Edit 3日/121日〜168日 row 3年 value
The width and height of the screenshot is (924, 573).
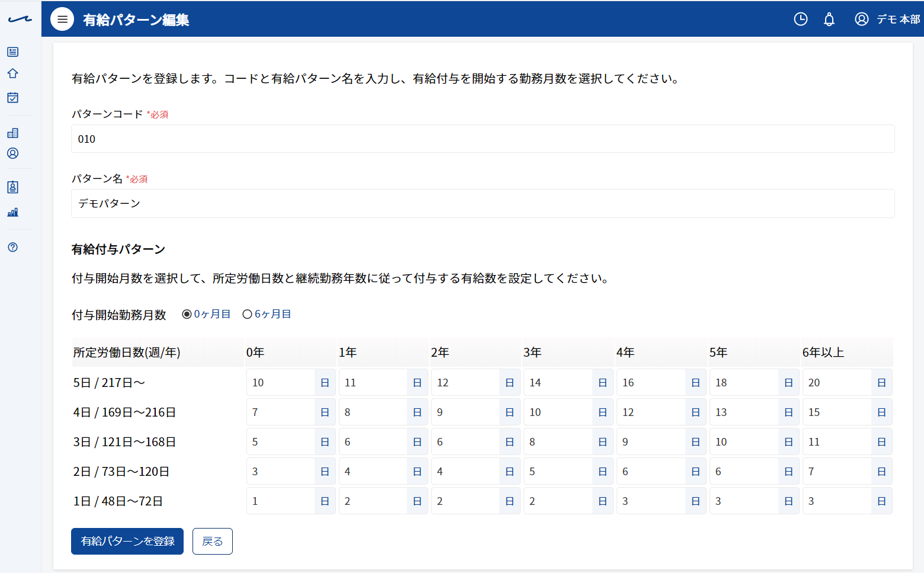click(x=558, y=441)
